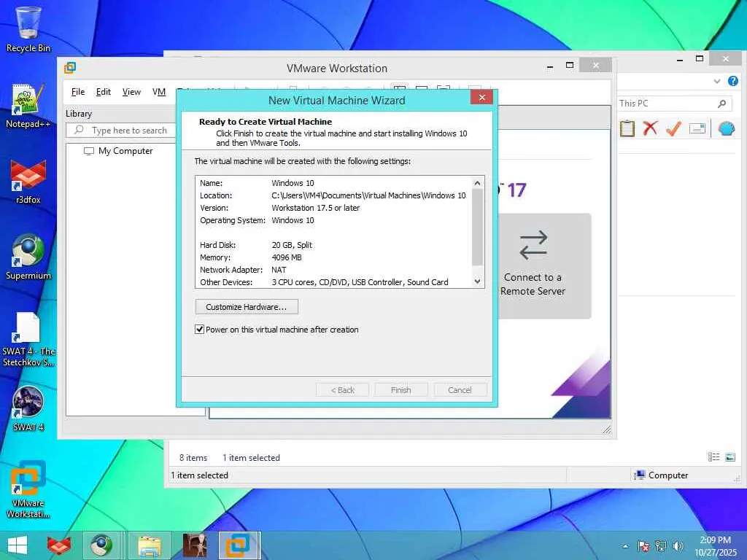This screenshot has width=747, height=560.
Task: Go back with the < Back button
Action: [343, 390]
